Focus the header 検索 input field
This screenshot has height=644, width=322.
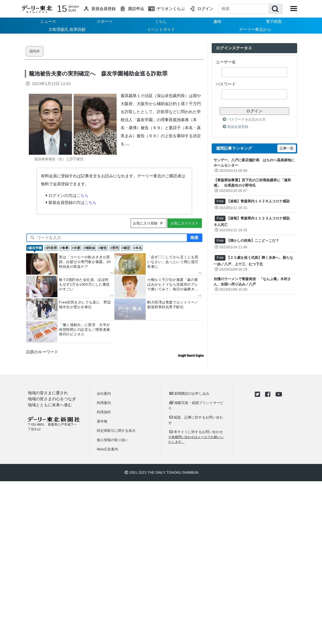pyautogui.click(x=244, y=9)
